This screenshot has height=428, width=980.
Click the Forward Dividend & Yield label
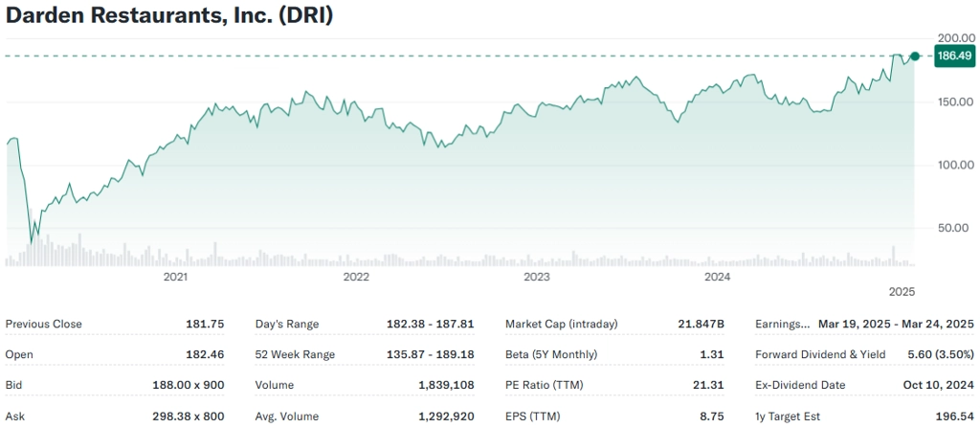(x=820, y=355)
